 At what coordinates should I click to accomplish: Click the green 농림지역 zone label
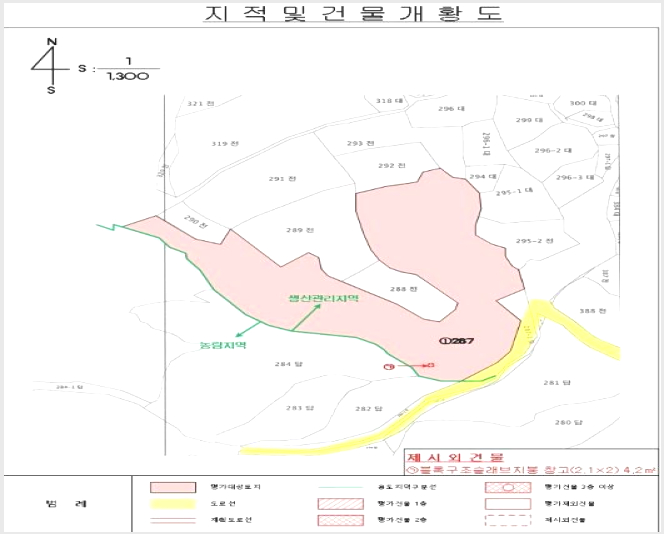click(x=223, y=345)
